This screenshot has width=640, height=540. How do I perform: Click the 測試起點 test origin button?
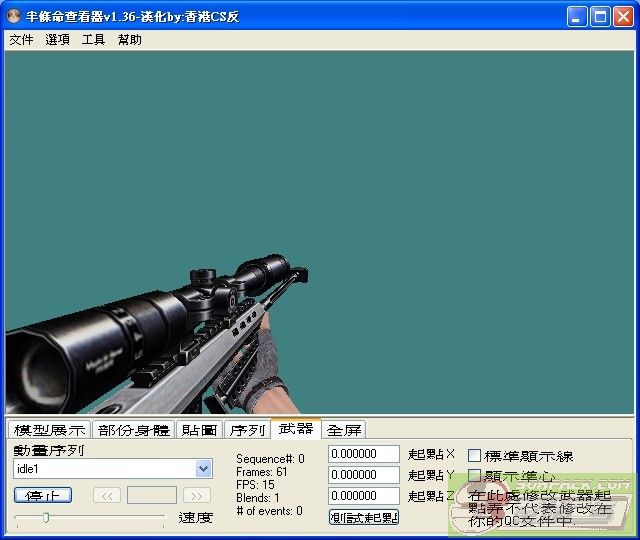(x=364, y=517)
